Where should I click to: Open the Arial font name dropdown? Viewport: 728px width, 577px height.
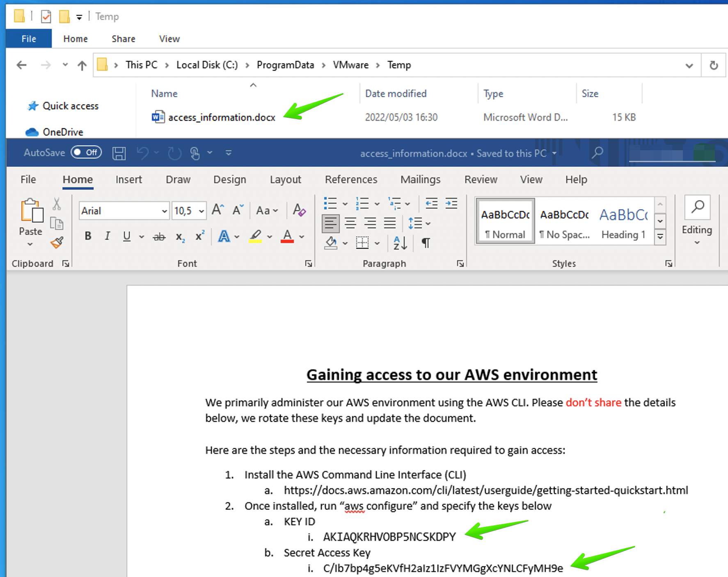tap(165, 211)
